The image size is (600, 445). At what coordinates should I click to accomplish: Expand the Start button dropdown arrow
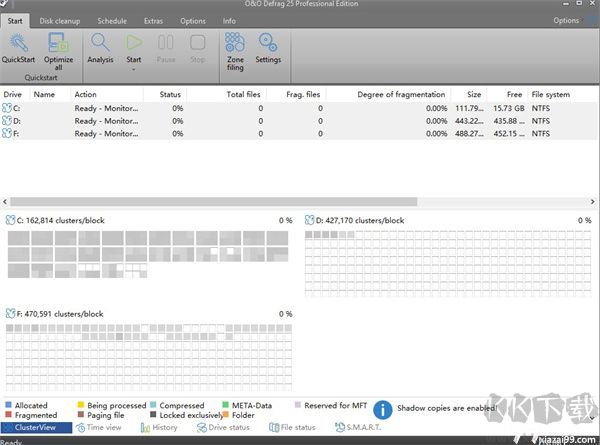click(134, 70)
